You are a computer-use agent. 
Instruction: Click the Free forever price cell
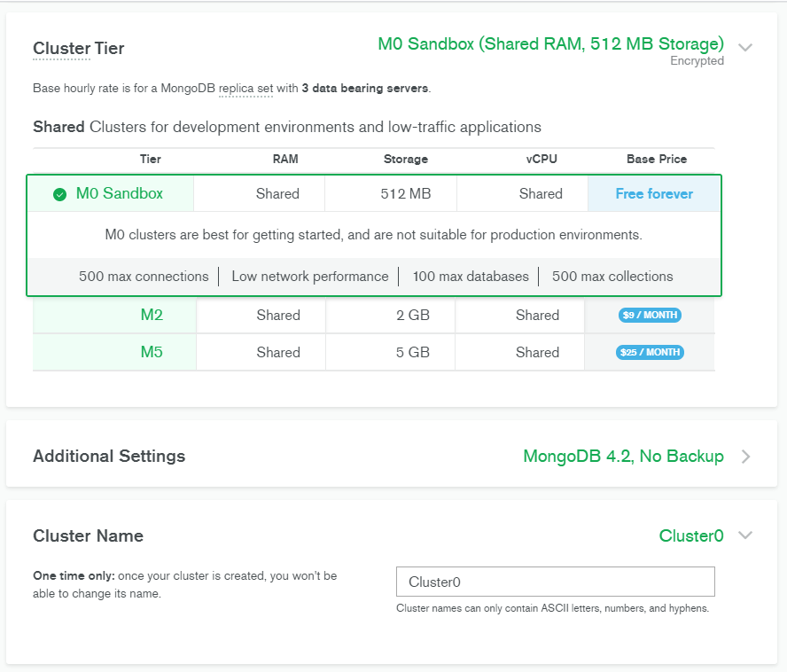tap(654, 194)
